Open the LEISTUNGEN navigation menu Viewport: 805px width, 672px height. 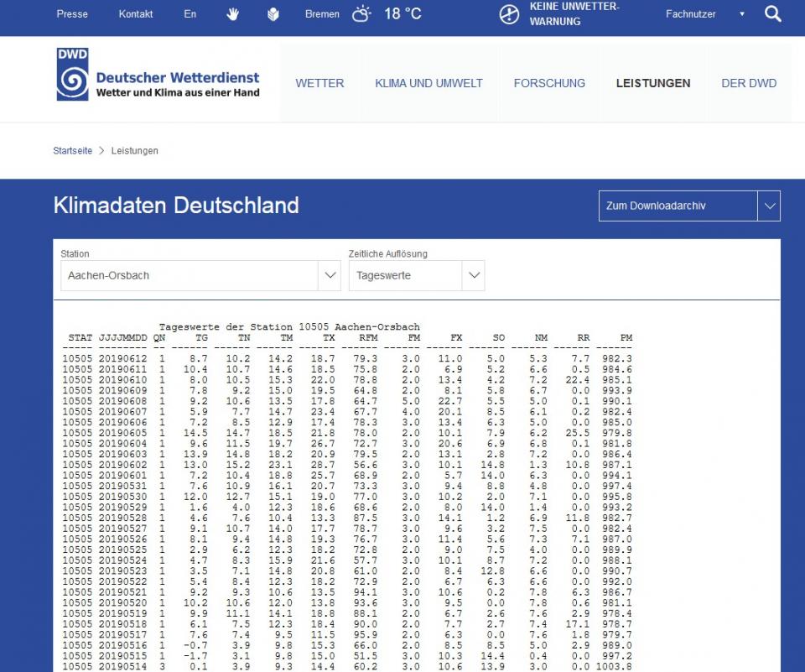pyautogui.click(x=652, y=83)
